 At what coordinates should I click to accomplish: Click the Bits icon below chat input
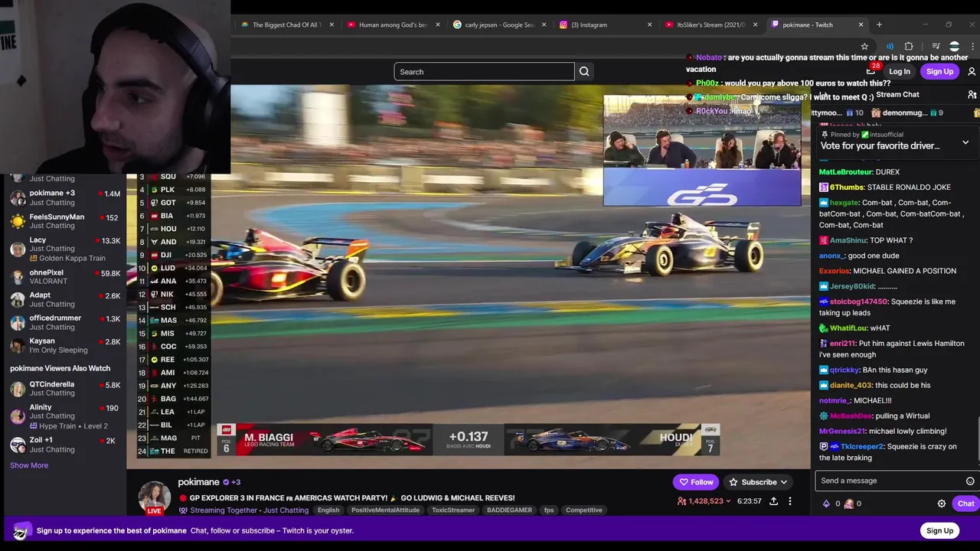tap(826, 504)
